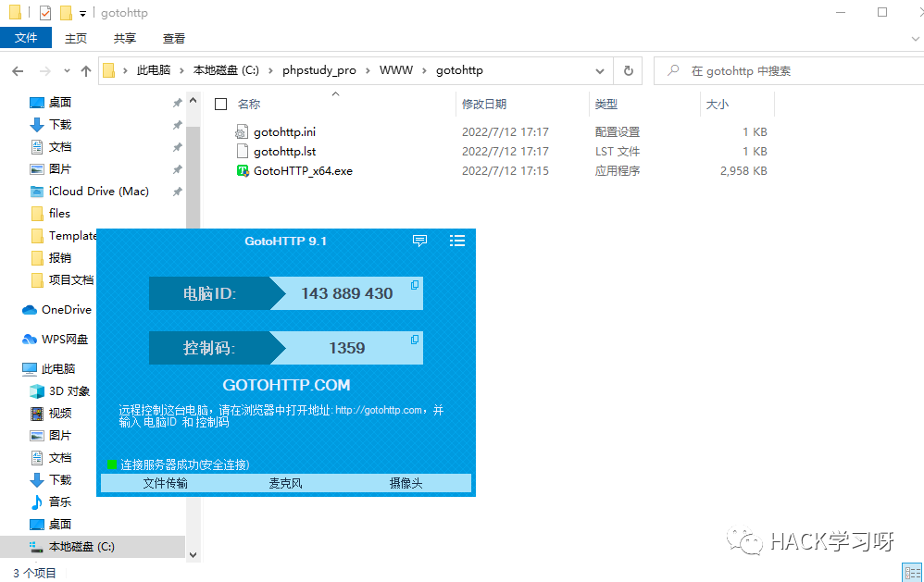924x582 pixels.
Task: Open the 共享 ribbon tab
Action: click(x=124, y=38)
